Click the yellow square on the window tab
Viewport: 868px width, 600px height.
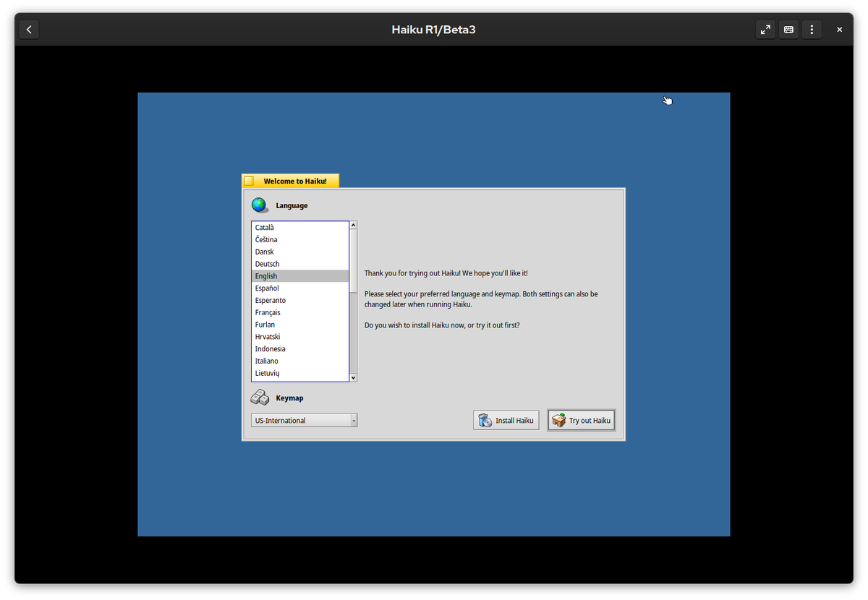[x=250, y=181]
